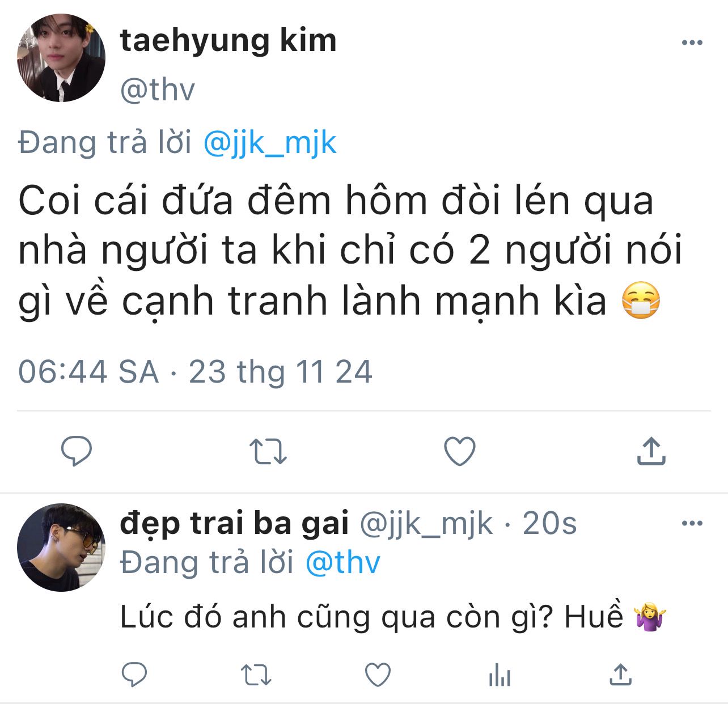Like the main tweet by @thv
This screenshot has width=728, height=704.
(x=459, y=452)
